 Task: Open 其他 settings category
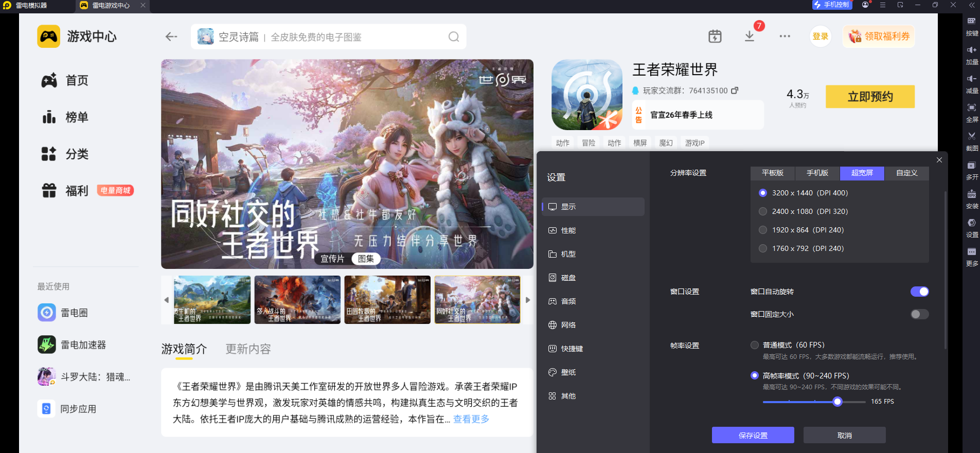[x=593, y=396]
